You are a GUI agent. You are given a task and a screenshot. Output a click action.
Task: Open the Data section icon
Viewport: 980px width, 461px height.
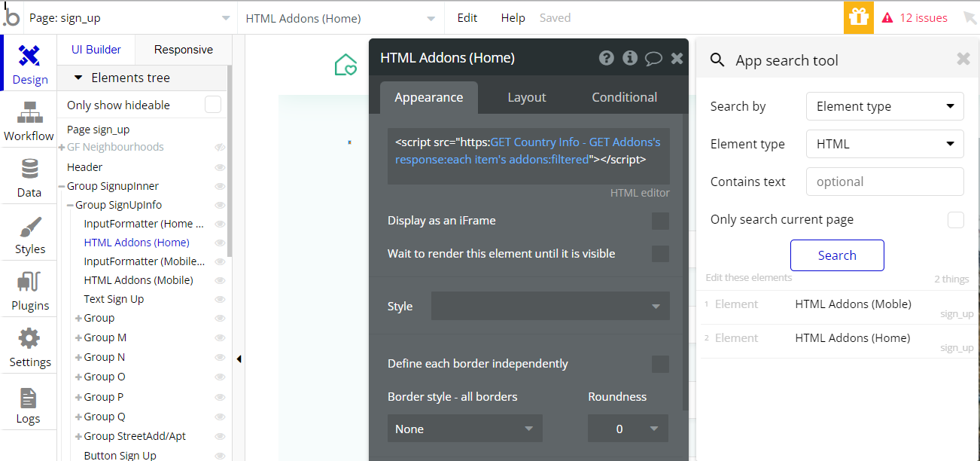tap(29, 176)
